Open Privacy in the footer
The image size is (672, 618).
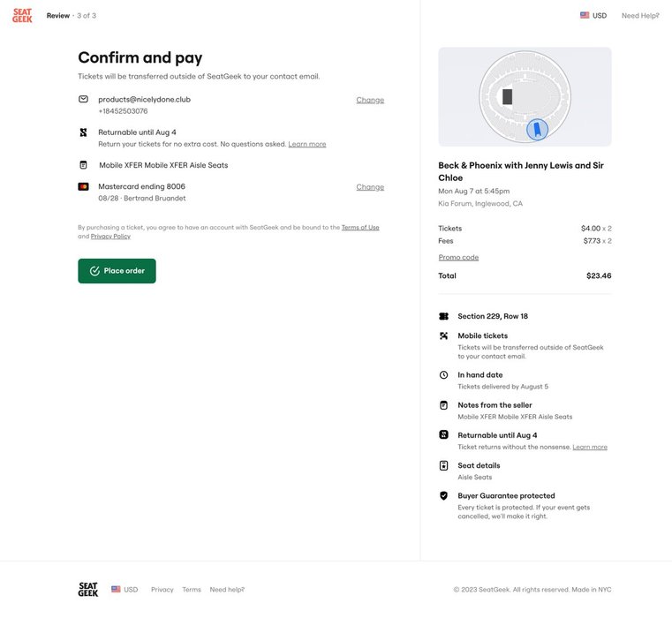pos(162,590)
